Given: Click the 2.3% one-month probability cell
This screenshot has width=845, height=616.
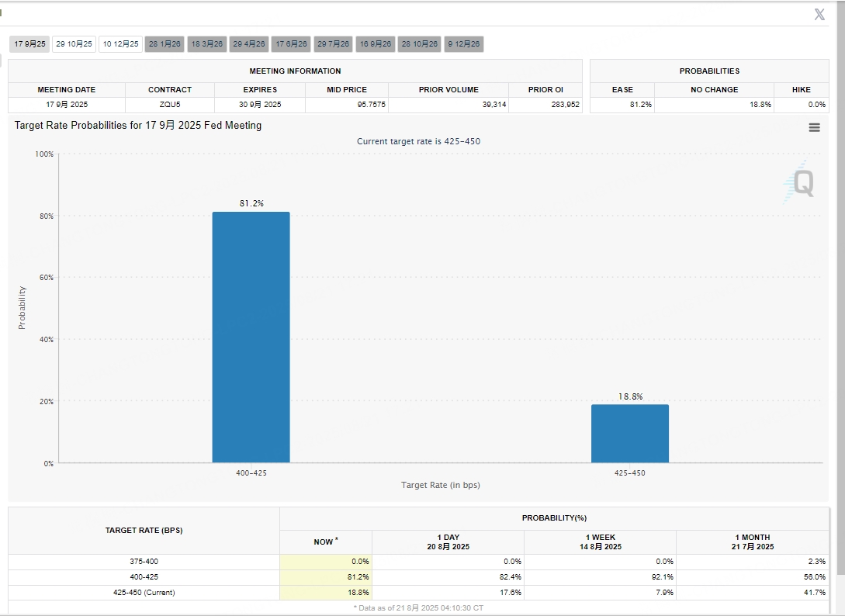Looking at the screenshot, I should (x=753, y=562).
